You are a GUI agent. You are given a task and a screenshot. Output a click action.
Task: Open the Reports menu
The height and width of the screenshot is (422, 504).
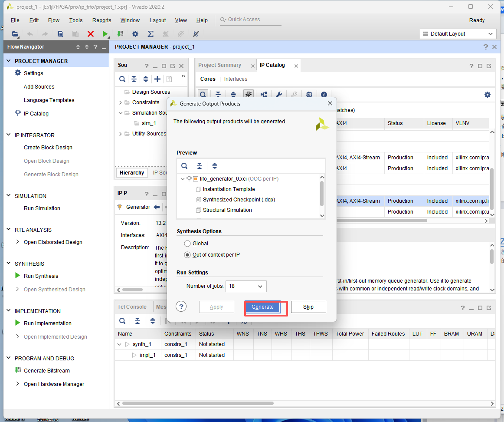tap(101, 20)
